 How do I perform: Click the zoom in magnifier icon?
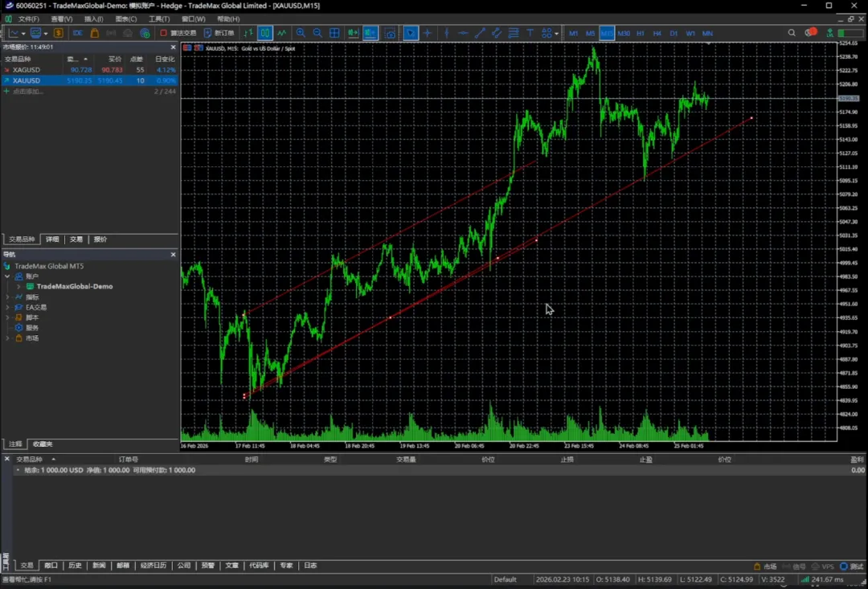tap(301, 33)
